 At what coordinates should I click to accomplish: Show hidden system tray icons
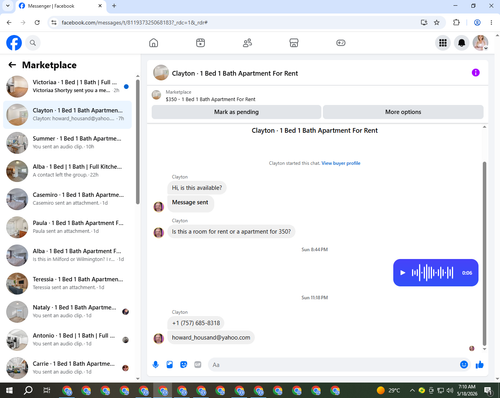click(412, 390)
